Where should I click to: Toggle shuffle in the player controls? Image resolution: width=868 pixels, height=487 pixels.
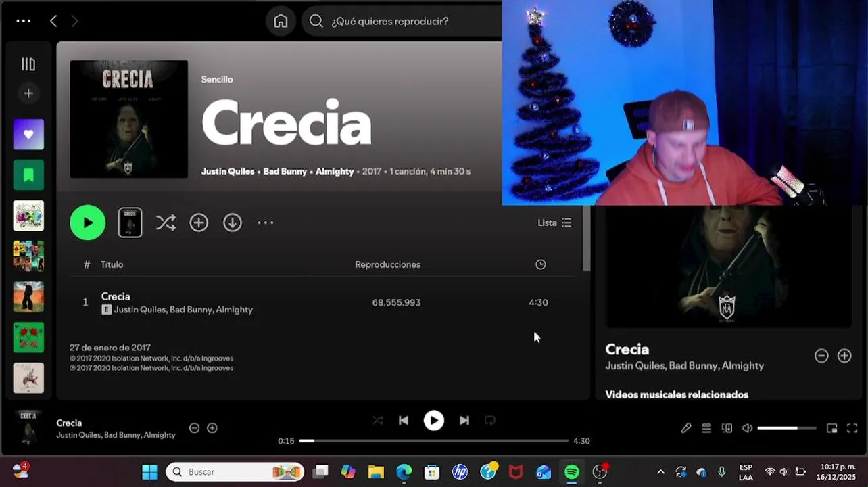378,421
